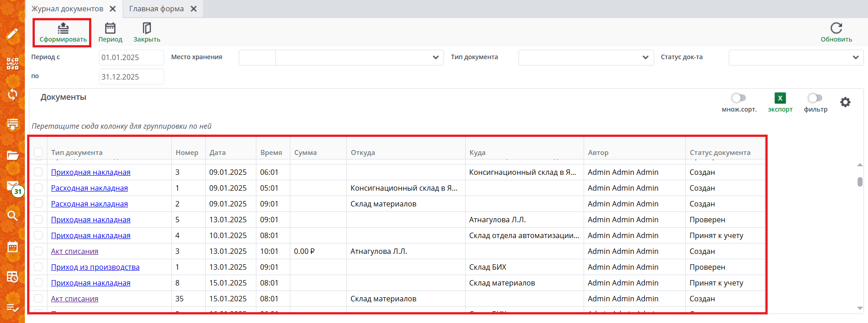Screen dimensions: 868x323
Task: Click the Сформировать toolbar icon
Action: (63, 28)
